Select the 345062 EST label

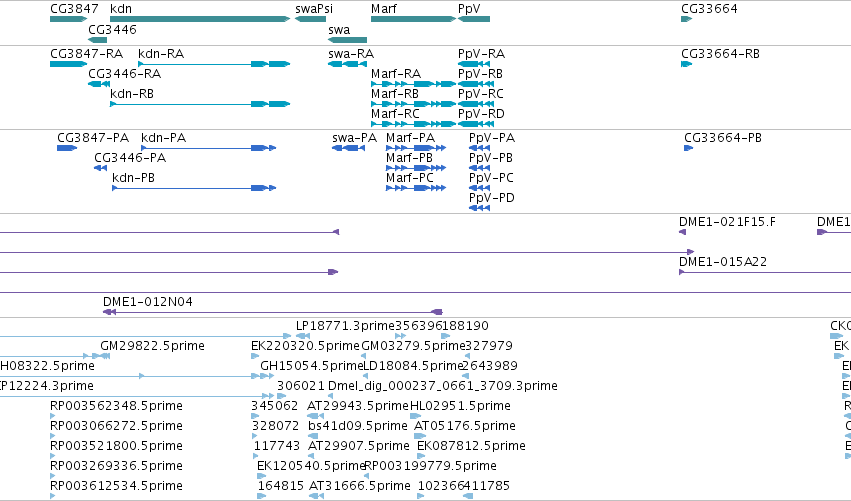pyautogui.click(x=275, y=406)
